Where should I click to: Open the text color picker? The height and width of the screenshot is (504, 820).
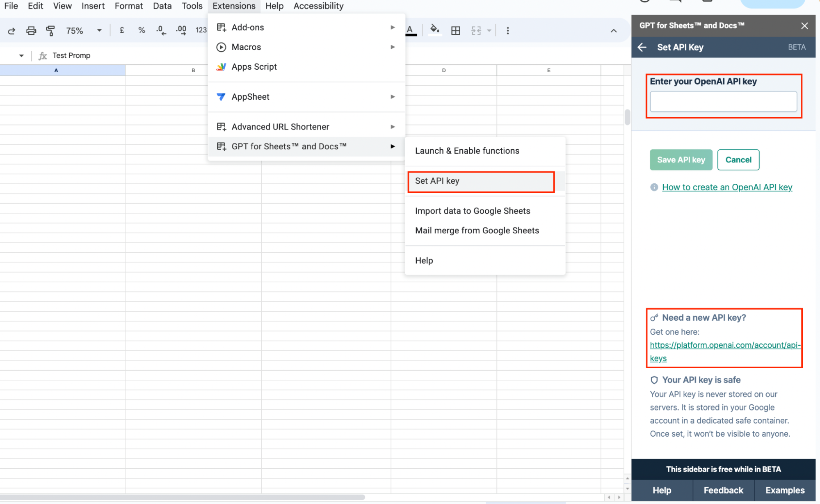point(410,30)
